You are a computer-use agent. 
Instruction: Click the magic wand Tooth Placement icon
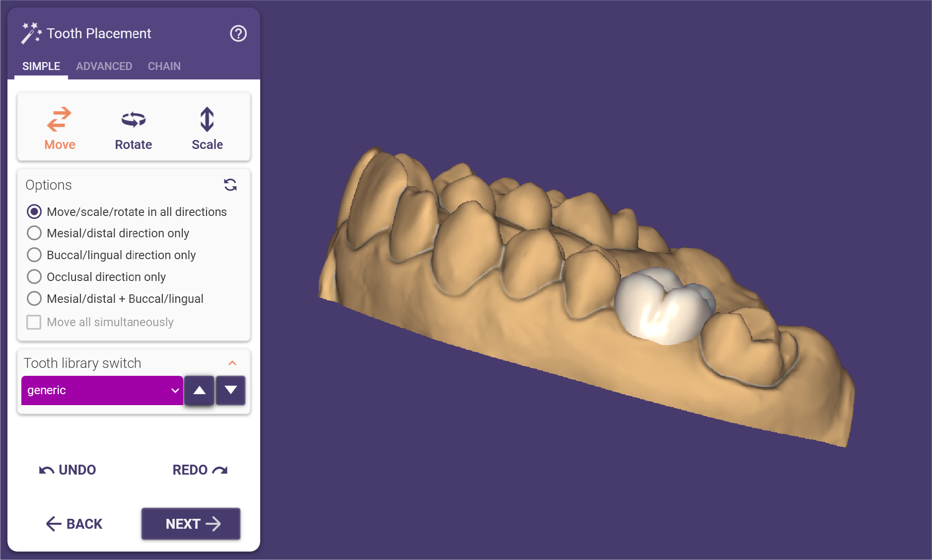coord(31,33)
